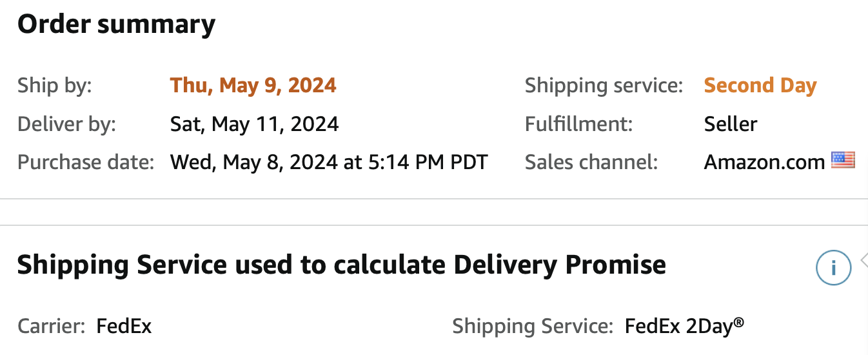
Task: Click the Amazon.com sales channel text
Action: click(764, 162)
